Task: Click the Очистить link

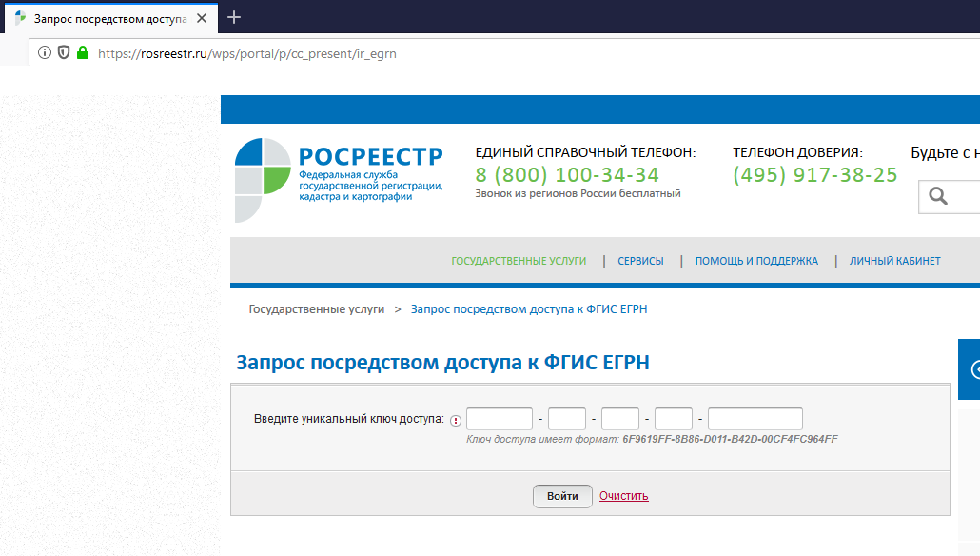Action: pos(623,496)
